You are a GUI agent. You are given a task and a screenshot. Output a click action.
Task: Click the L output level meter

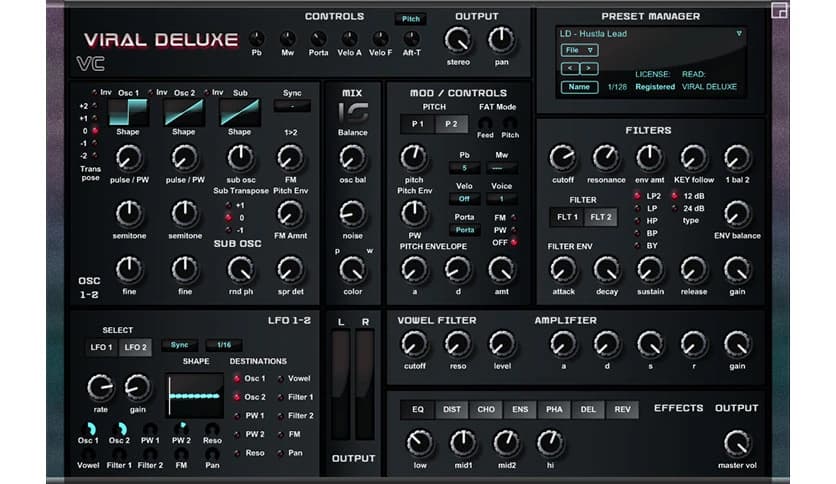pyautogui.click(x=341, y=384)
